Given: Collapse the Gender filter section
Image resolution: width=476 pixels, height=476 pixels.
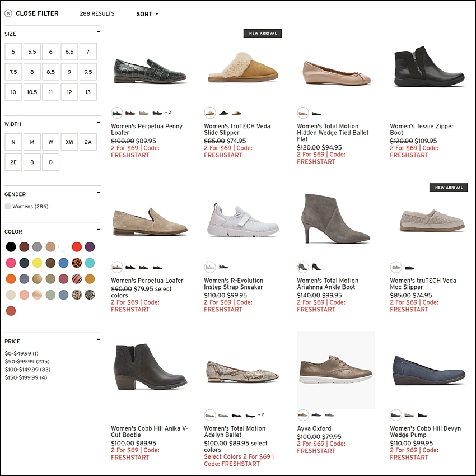Looking at the screenshot, I should point(99,192).
